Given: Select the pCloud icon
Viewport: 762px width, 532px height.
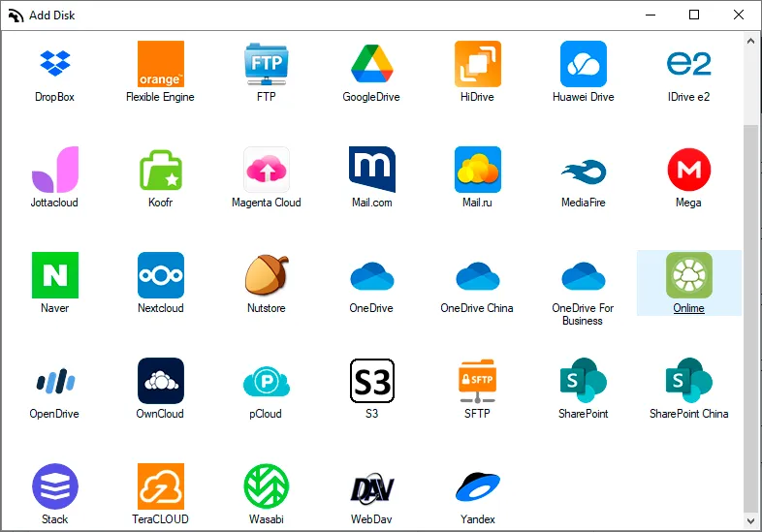Looking at the screenshot, I should 267,382.
